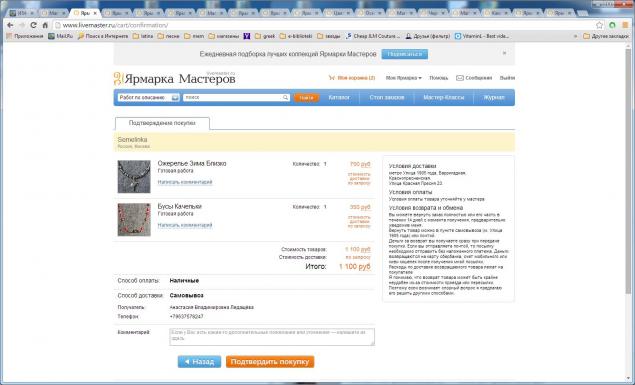Open the Cheap JLM Couture bookmark
The height and width of the screenshot is (385, 635).
coord(373,36)
